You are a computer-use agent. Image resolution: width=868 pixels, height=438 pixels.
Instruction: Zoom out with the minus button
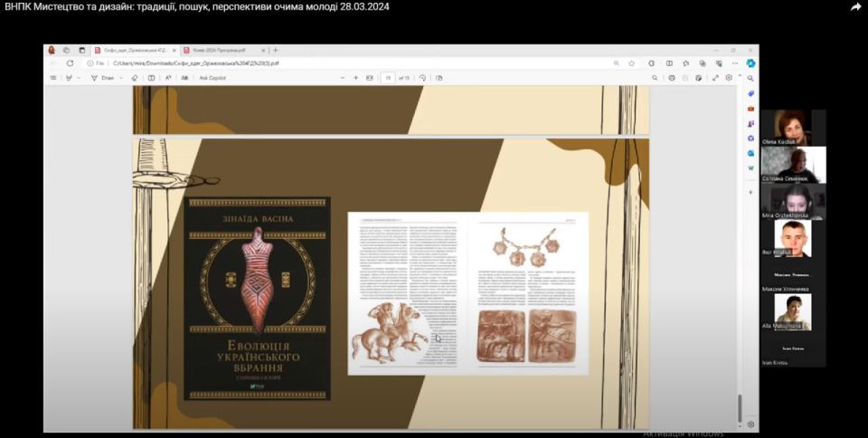343,78
